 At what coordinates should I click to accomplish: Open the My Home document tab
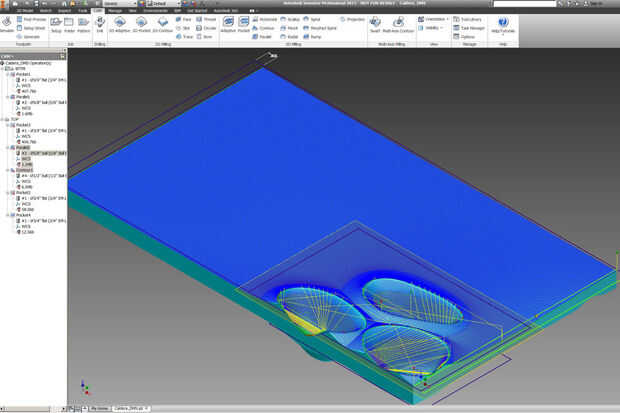point(99,408)
